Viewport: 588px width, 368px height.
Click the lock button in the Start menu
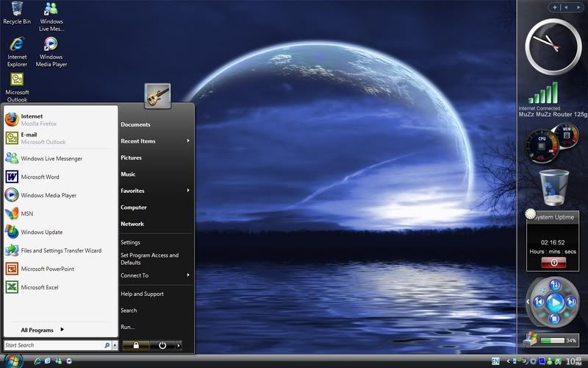coord(135,344)
